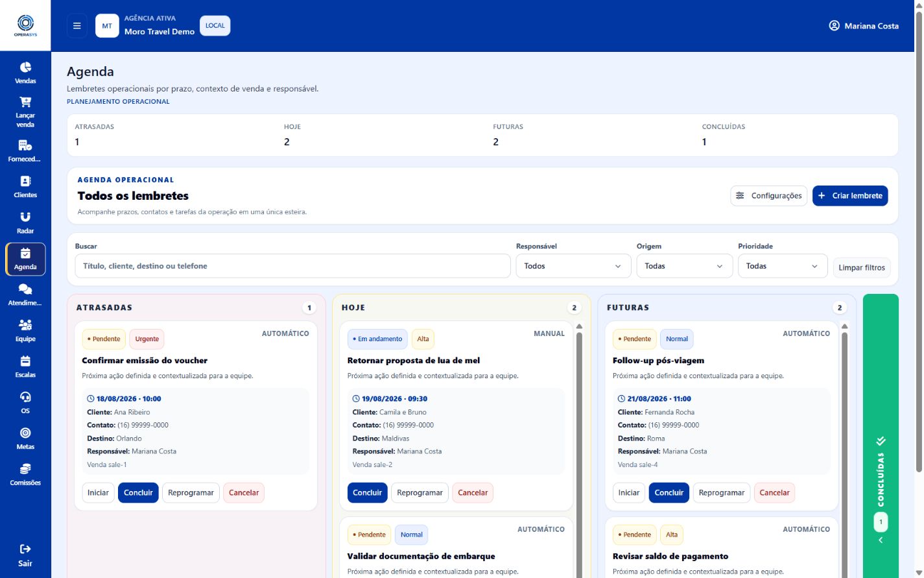The width and height of the screenshot is (924, 578).
Task: Toggle the hamburger menu button
Action: (x=77, y=26)
